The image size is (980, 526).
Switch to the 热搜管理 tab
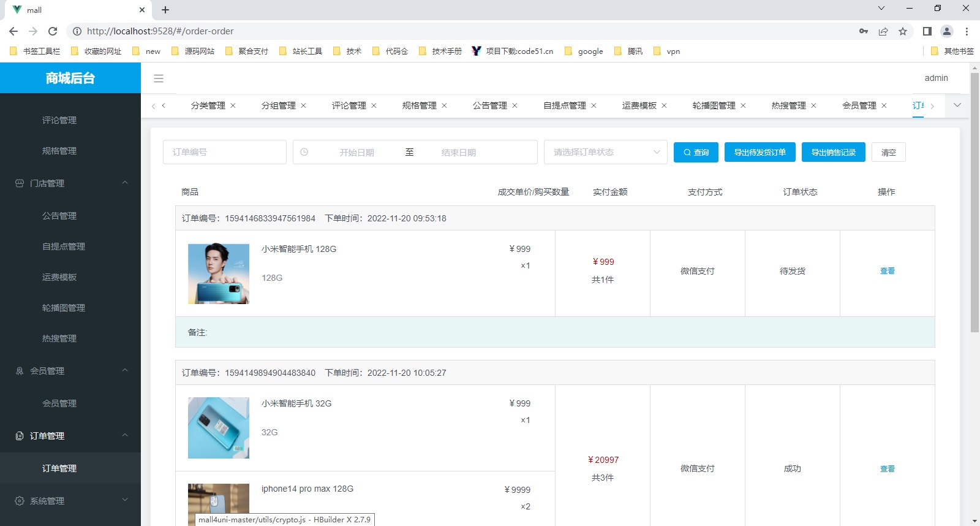pyautogui.click(x=788, y=105)
